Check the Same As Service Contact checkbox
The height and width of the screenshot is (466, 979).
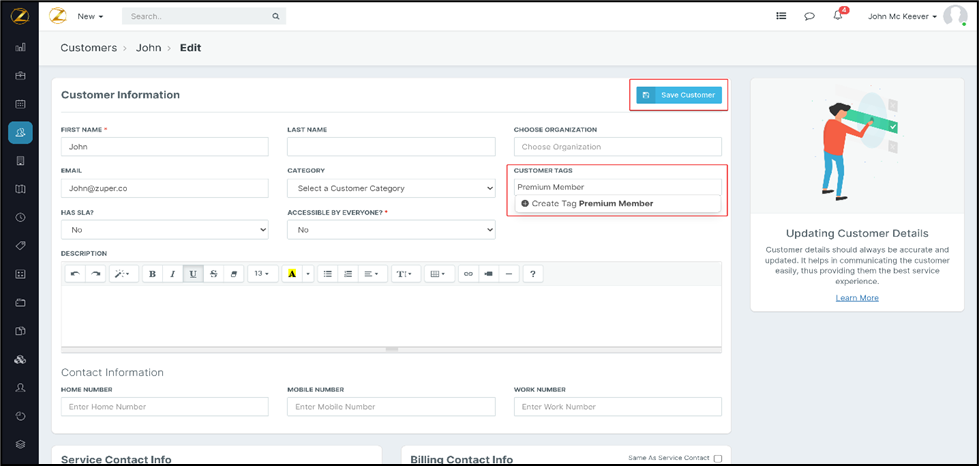pos(717,458)
